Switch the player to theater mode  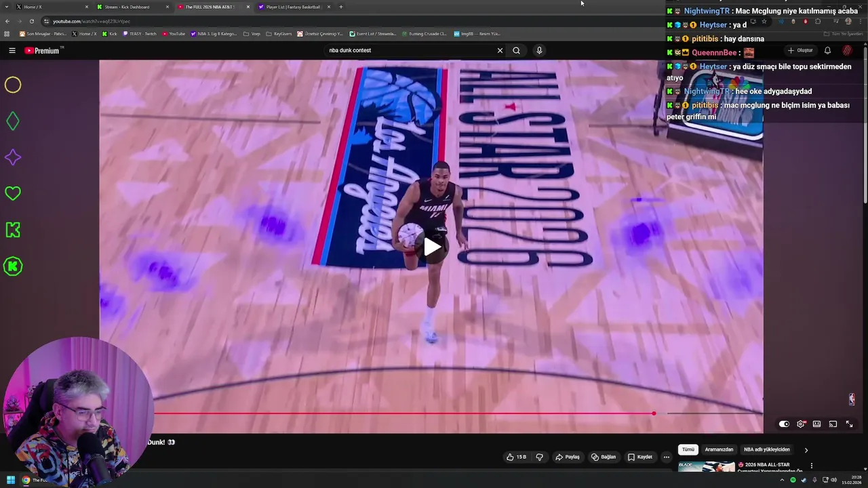(x=816, y=424)
